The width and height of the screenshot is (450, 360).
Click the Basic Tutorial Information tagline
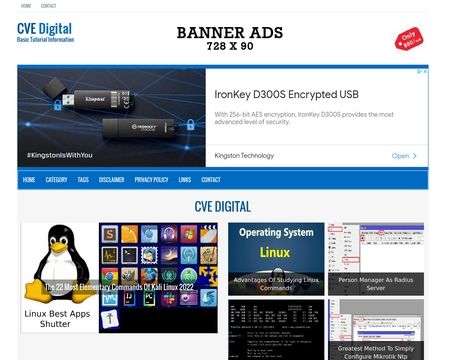click(x=45, y=40)
